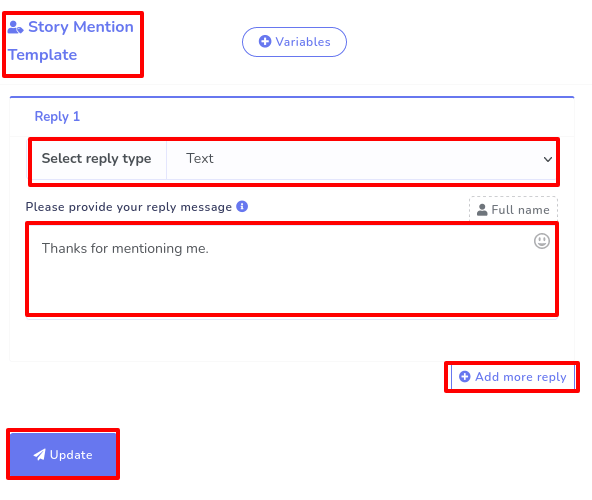Click the Please provide your reply message label
Viewport: 592px width, 500px height.
(x=129, y=207)
